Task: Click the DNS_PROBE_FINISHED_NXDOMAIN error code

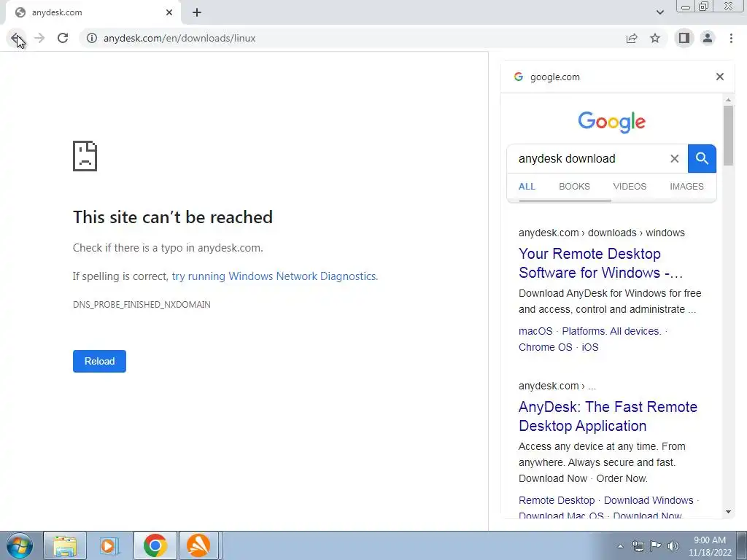Action: coord(142,305)
